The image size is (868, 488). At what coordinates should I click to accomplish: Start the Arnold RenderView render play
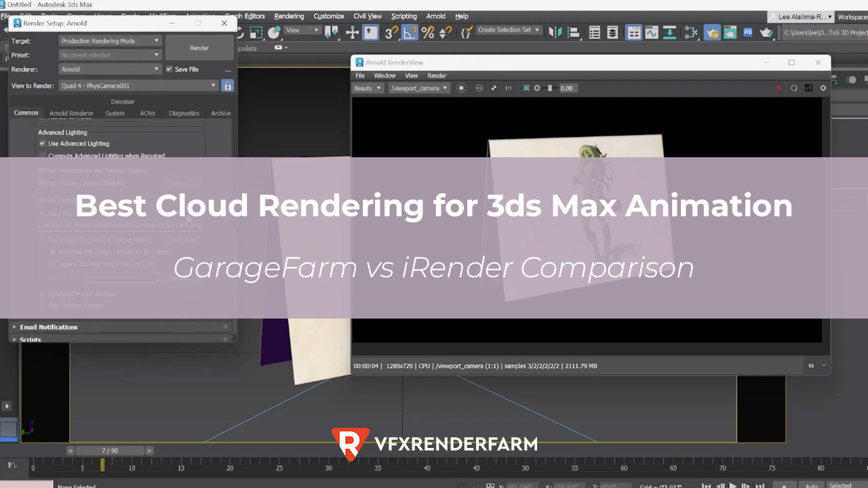pos(778,88)
